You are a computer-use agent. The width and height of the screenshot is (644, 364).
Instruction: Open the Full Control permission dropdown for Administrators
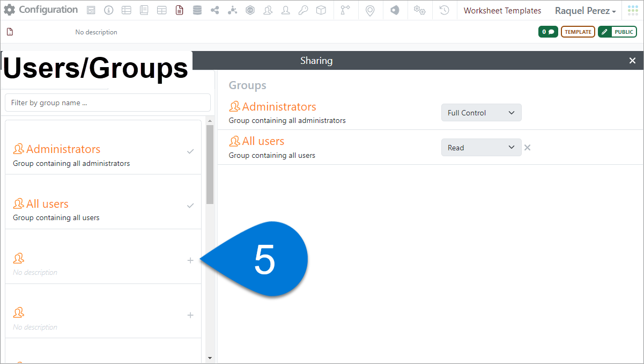(481, 112)
